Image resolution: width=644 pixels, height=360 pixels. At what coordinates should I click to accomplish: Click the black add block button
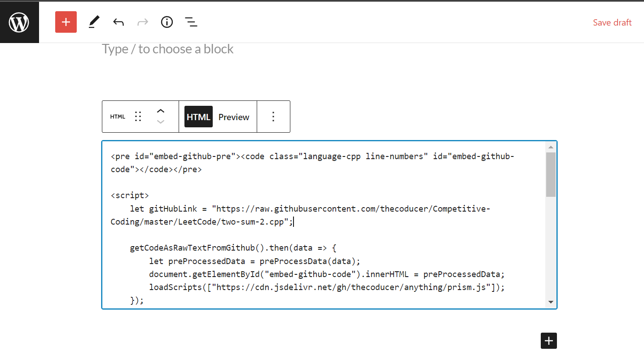tap(548, 341)
